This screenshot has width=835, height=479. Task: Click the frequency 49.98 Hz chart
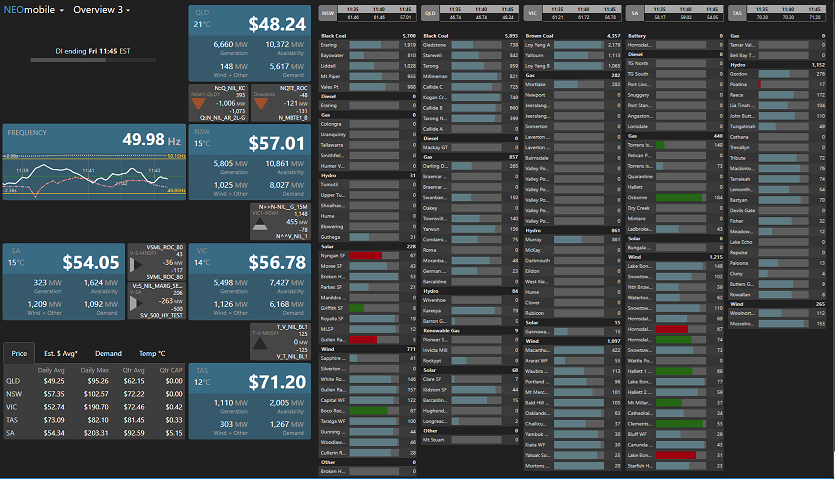point(93,176)
